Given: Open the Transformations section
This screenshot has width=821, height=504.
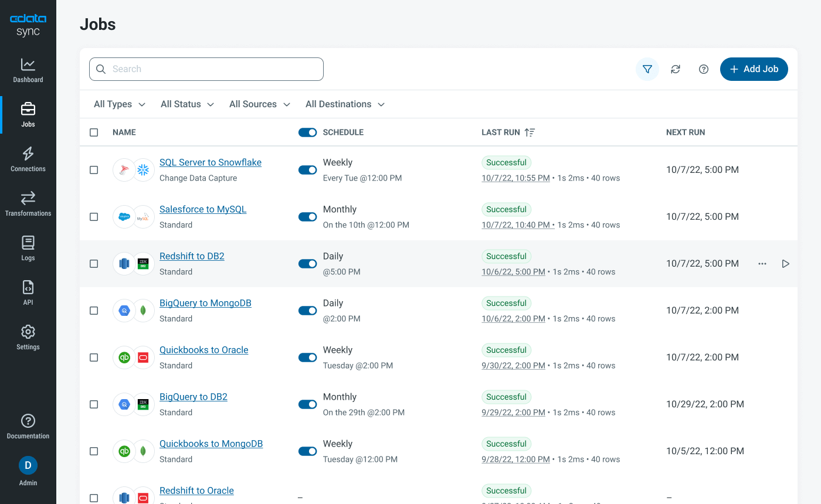Looking at the screenshot, I should pyautogui.click(x=28, y=203).
